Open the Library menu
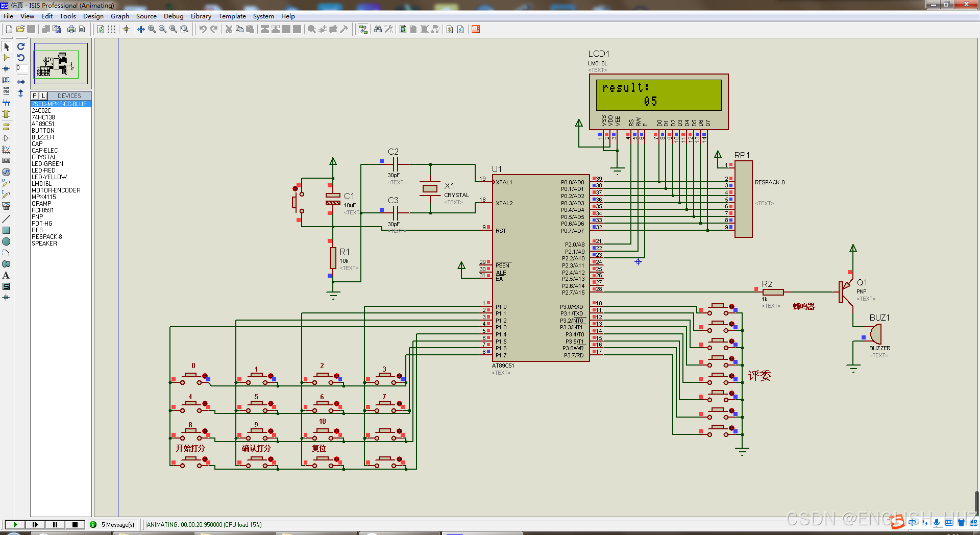The image size is (980, 535). 201,16
